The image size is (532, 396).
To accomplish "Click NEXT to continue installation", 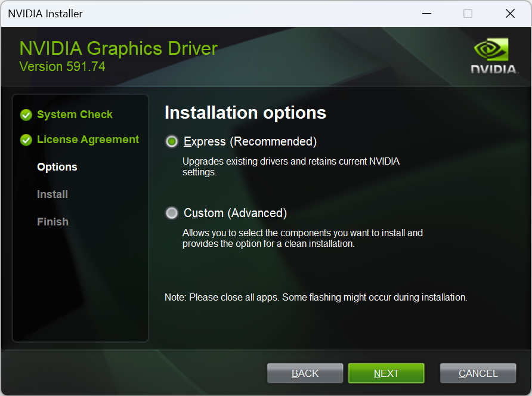I will [x=386, y=373].
